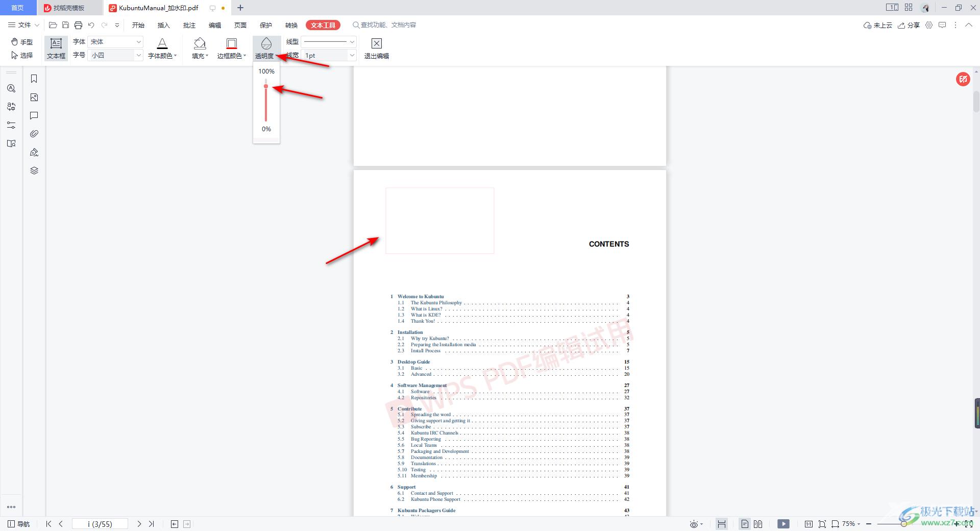Open the attachments paperclip panel
Image resolution: width=980 pixels, height=531 pixels.
coord(34,134)
